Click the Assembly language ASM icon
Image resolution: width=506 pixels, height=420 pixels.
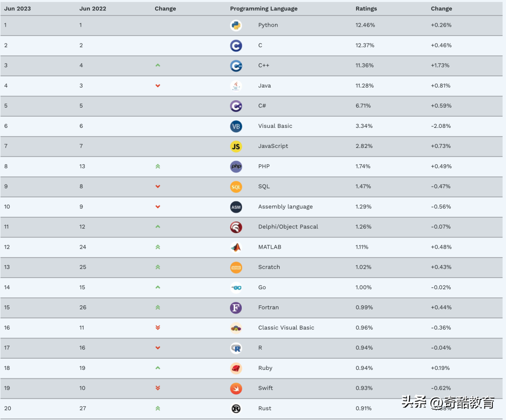[x=236, y=206]
